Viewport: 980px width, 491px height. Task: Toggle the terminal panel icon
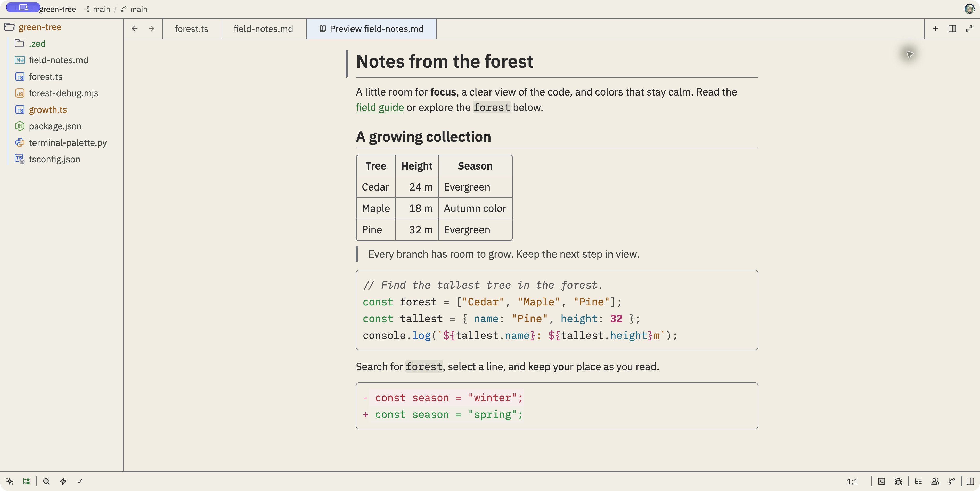(x=881, y=481)
